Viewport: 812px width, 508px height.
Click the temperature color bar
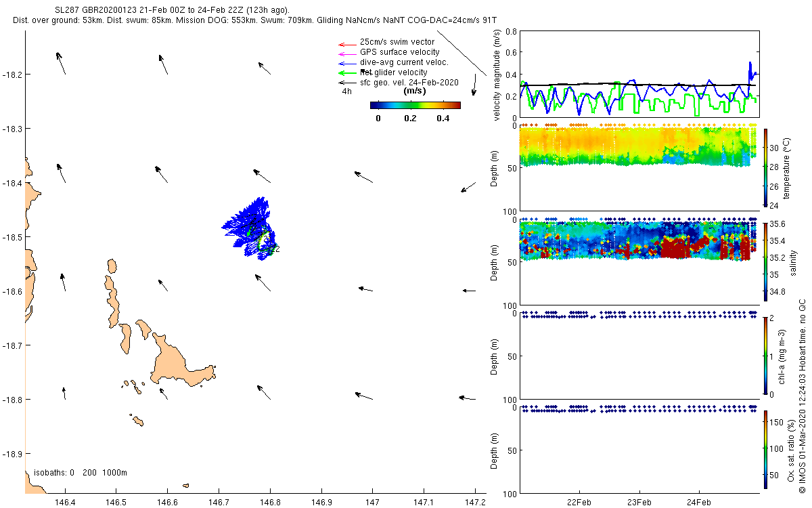[766, 167]
